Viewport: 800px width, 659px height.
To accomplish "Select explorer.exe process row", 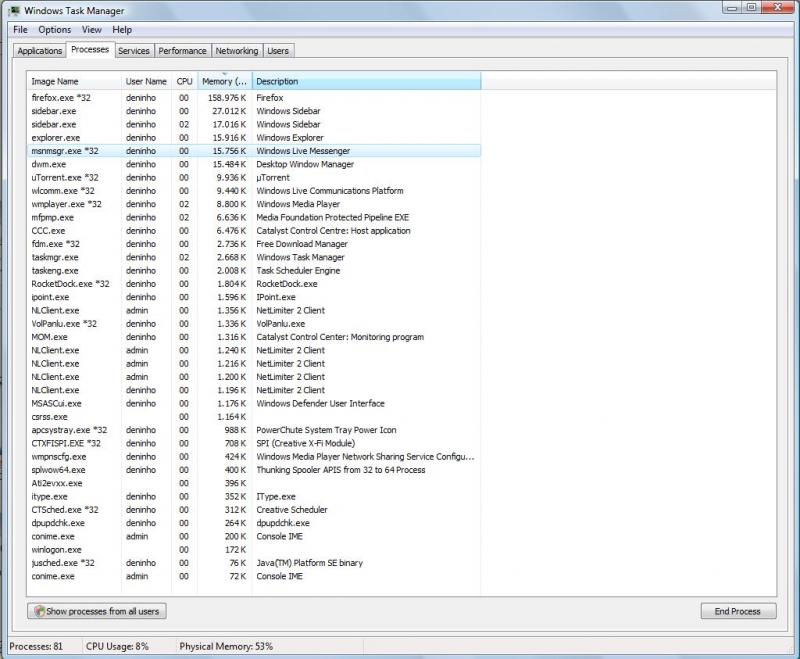I will tap(254, 138).
